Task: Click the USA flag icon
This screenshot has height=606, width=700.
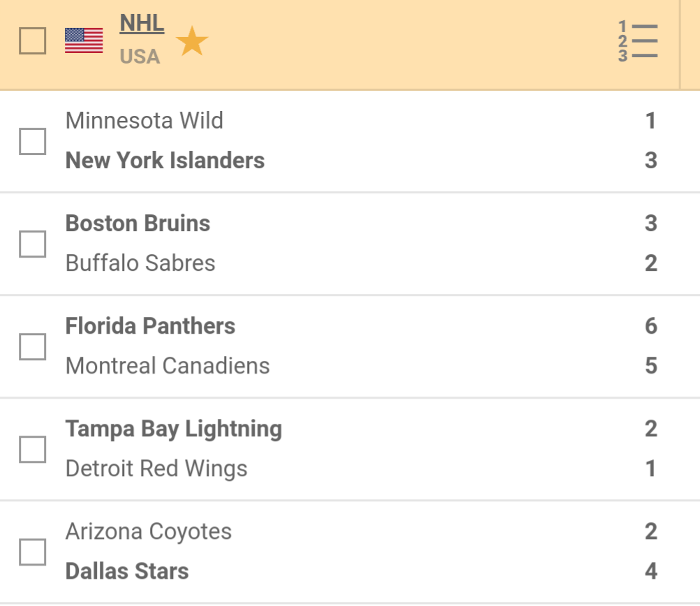Action: click(x=84, y=40)
